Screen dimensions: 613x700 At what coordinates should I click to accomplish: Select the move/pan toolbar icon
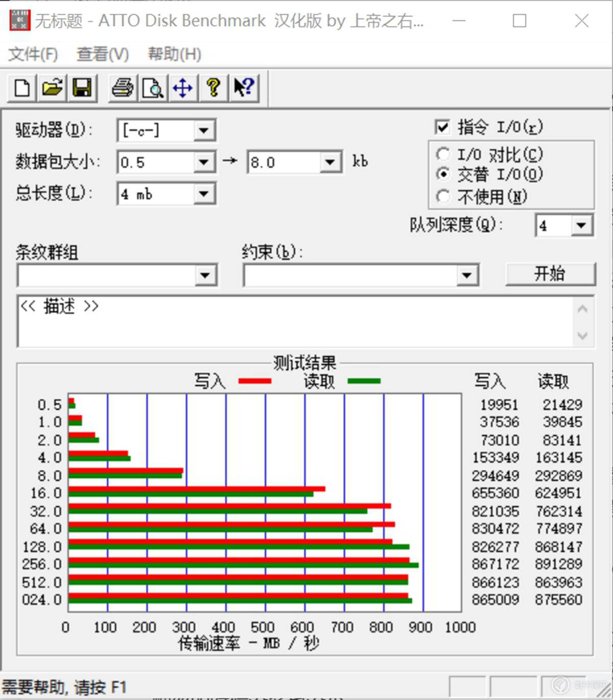(x=182, y=88)
